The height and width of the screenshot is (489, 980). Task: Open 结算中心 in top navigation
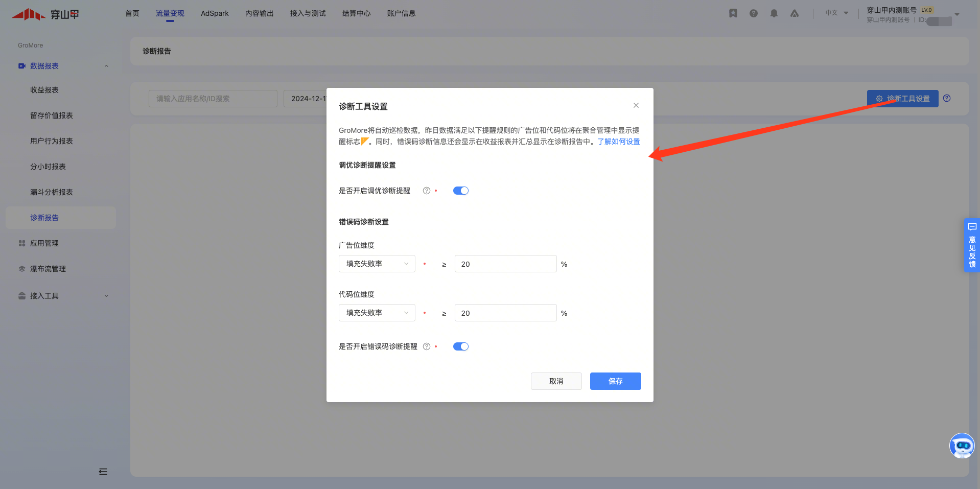pyautogui.click(x=356, y=13)
